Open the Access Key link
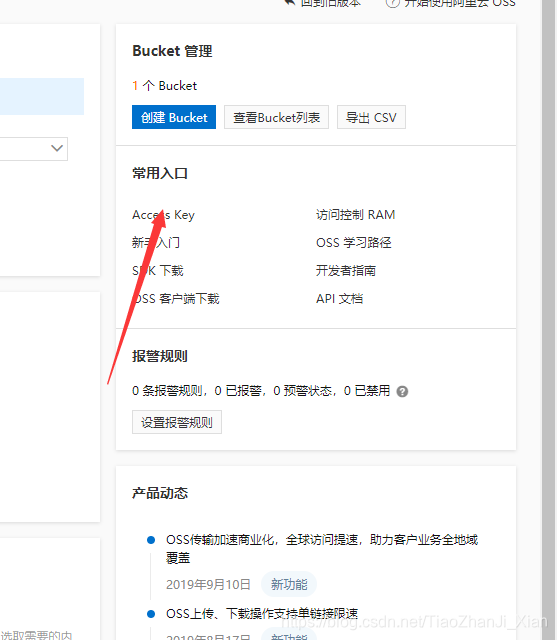The width and height of the screenshot is (557, 640). tap(163, 215)
